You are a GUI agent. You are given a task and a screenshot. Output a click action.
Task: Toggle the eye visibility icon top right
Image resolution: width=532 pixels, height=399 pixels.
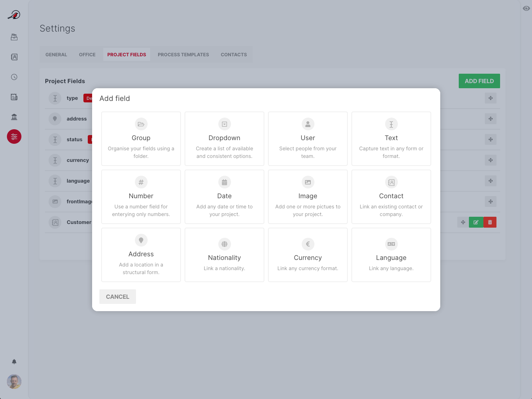point(526,8)
